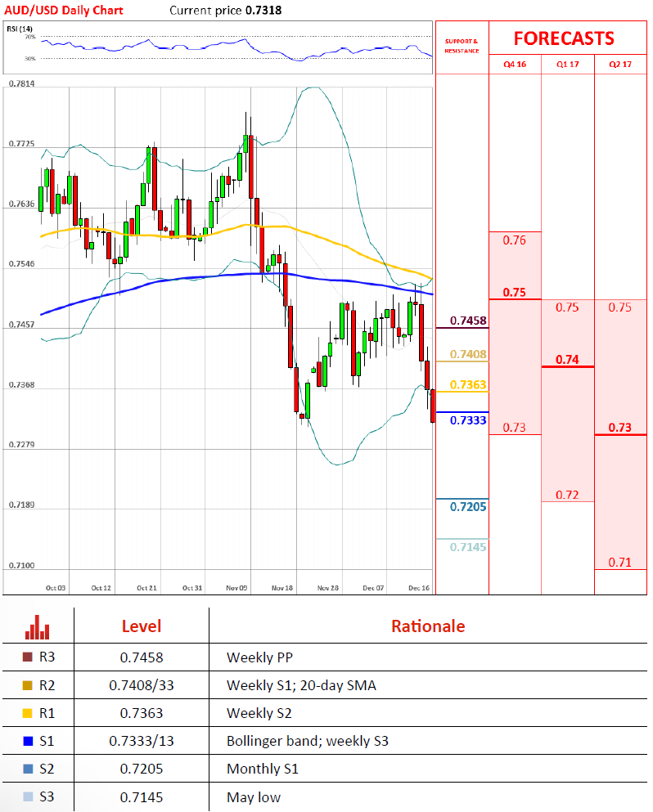Click the 'Q2 17' forecast column header
Image resolution: width=653 pixels, height=812 pixels.
(x=620, y=65)
